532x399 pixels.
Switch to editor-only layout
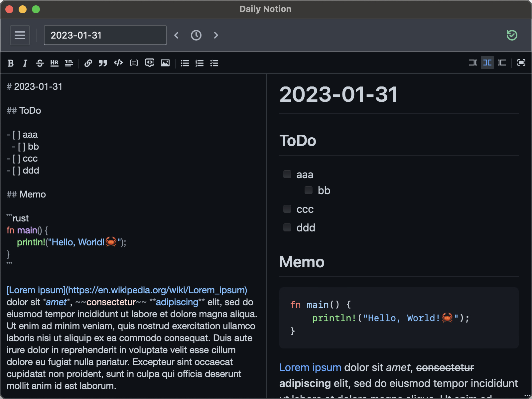point(472,63)
